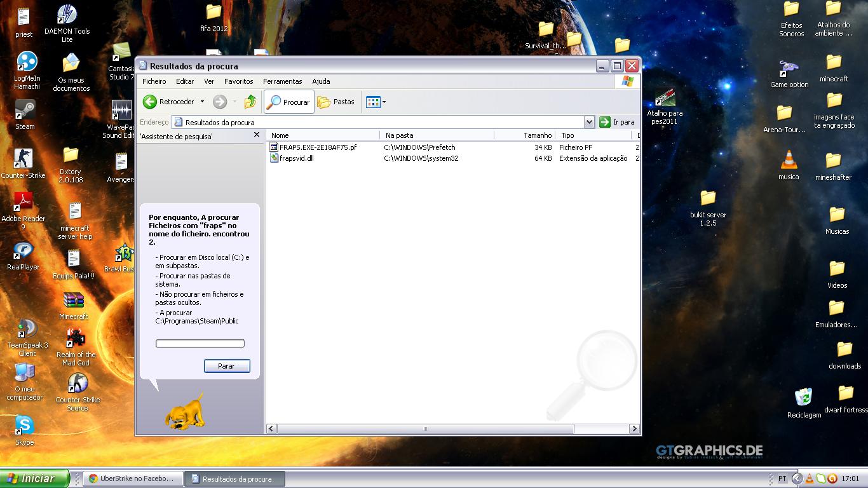Open the Ficheiro menu
The image size is (868, 488).
(154, 81)
